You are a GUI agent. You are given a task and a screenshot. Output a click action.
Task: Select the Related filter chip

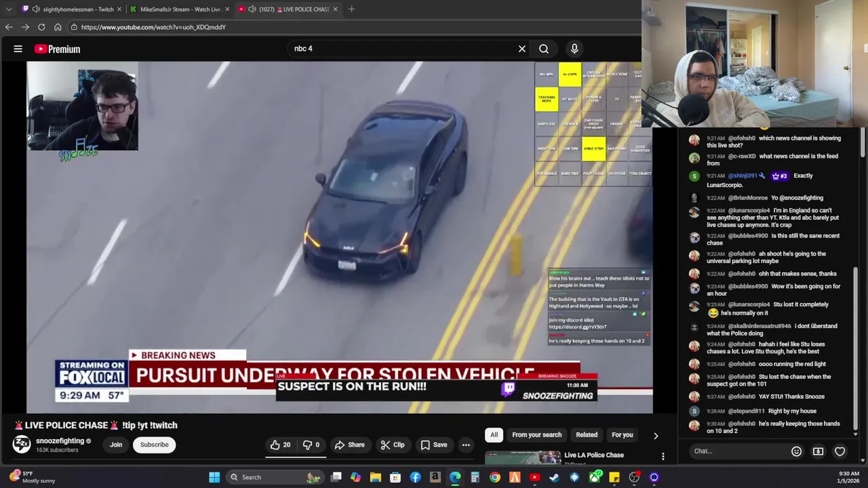pos(587,435)
